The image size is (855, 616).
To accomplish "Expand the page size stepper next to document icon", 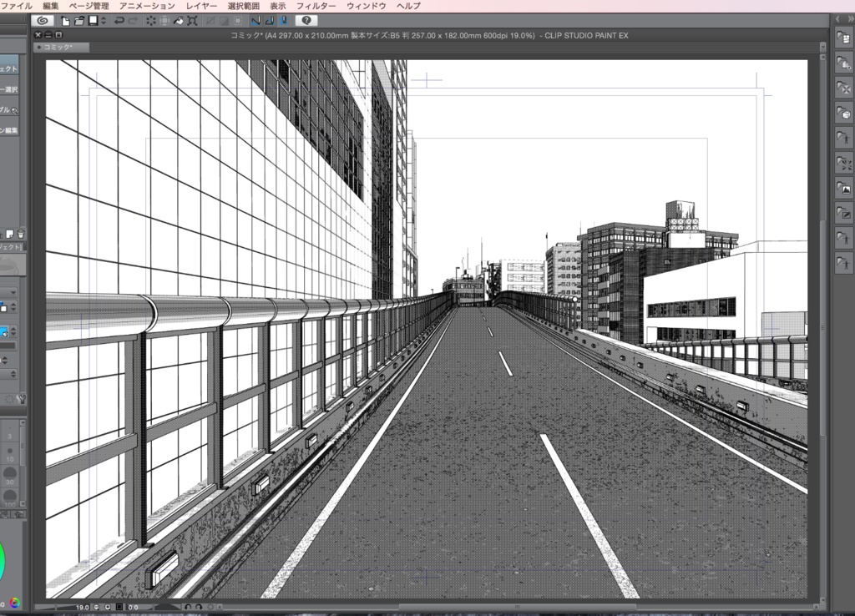I will tap(102, 20).
